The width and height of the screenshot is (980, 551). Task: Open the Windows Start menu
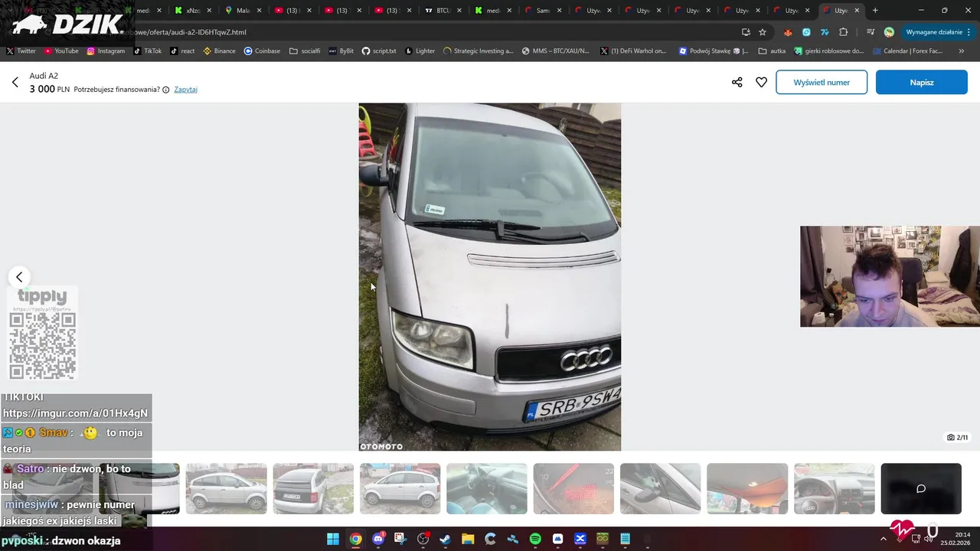point(333,539)
